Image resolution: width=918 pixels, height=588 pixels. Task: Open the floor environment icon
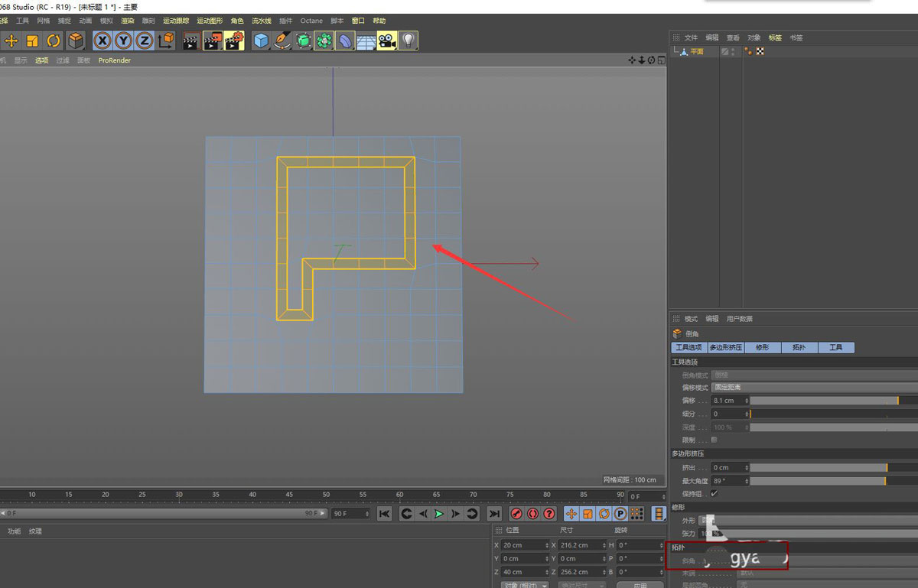[366, 41]
